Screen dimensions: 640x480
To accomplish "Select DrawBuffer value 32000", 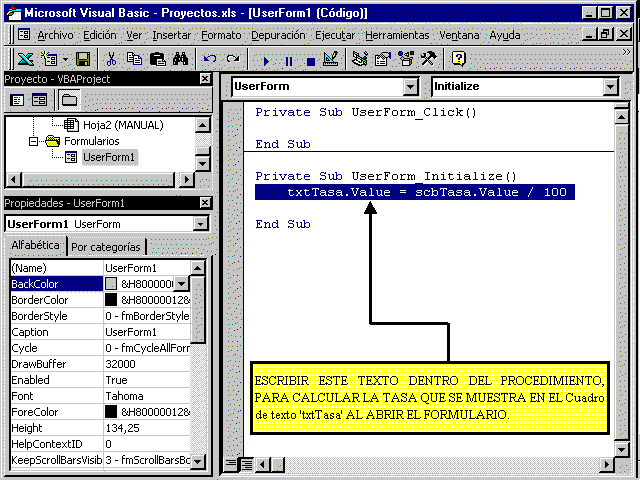I will 147,364.
